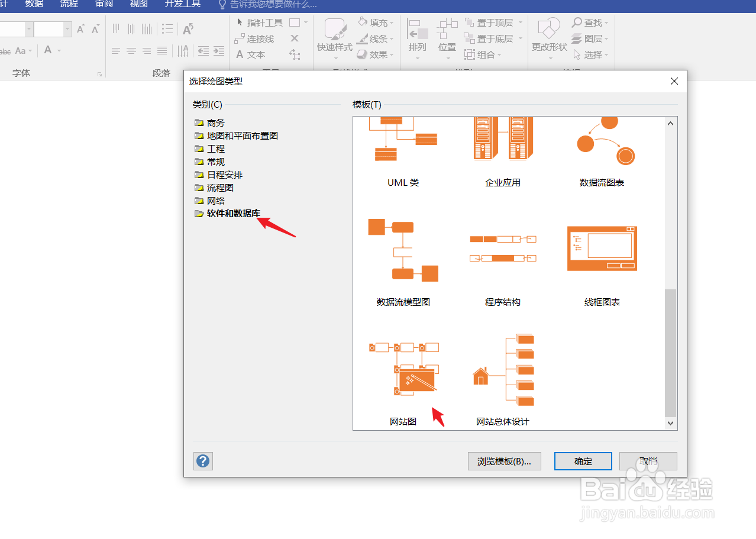The width and height of the screenshot is (756, 539).
Task: Center-align paragraph text
Action: coord(131,51)
